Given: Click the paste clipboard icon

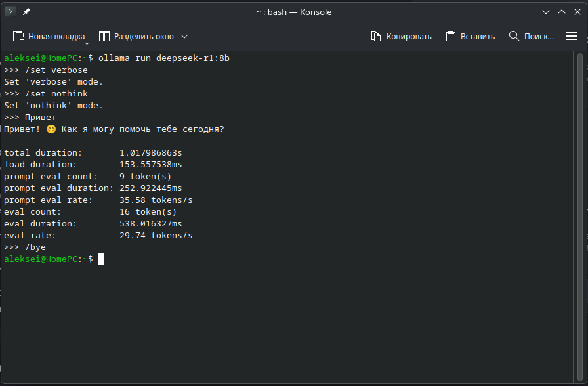Looking at the screenshot, I should pos(450,36).
